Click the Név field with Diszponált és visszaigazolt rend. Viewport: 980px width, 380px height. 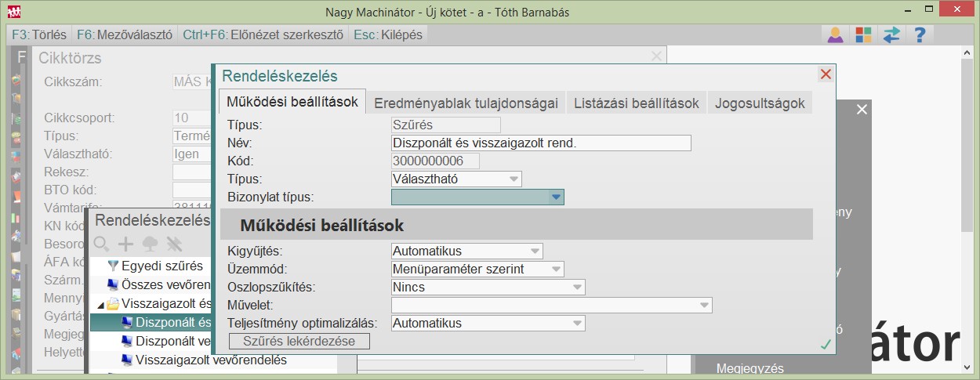pyautogui.click(x=541, y=143)
